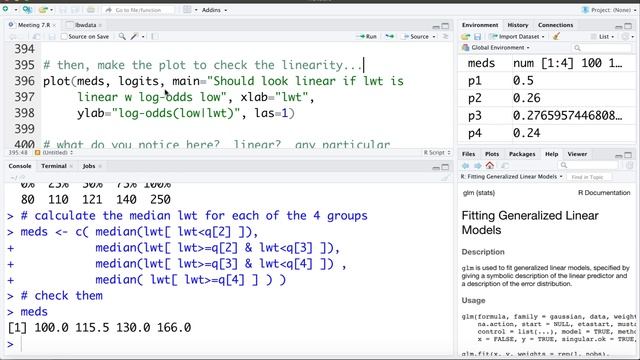The width and height of the screenshot is (640, 360).
Task: Open the Global Environment dropdown
Action: (496, 48)
